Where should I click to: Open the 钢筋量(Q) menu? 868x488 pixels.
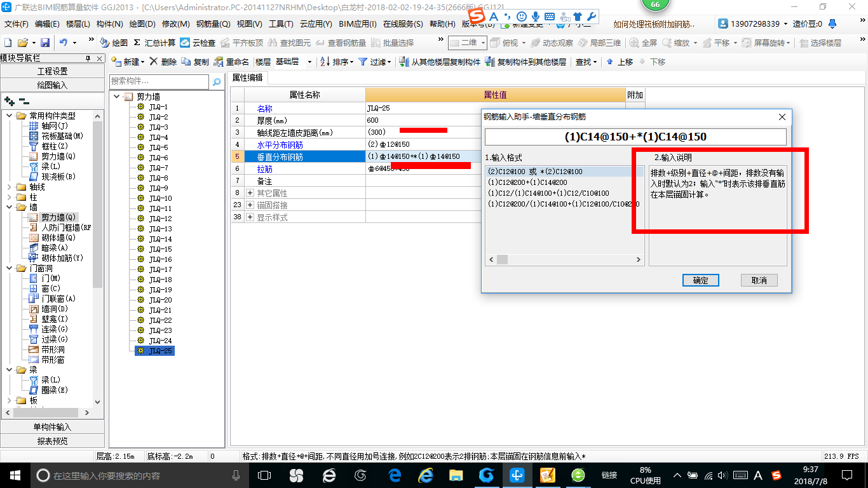[x=213, y=24]
